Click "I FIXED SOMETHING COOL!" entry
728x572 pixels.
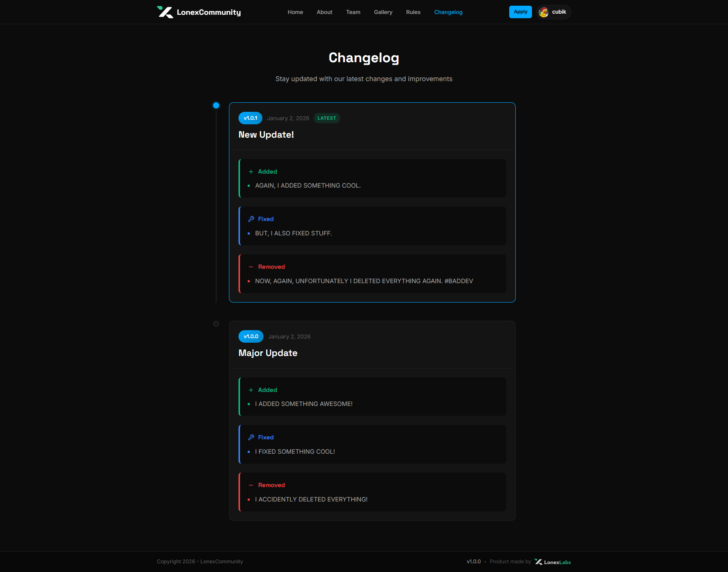(295, 452)
